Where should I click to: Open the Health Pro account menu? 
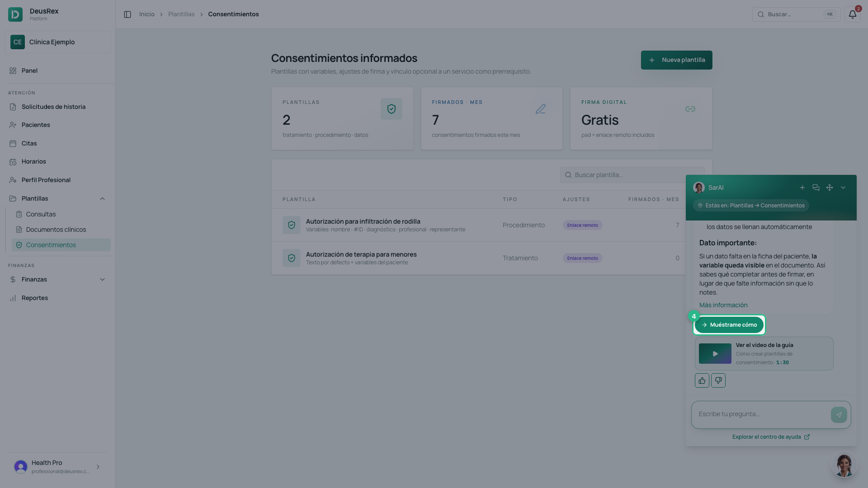pos(57,467)
